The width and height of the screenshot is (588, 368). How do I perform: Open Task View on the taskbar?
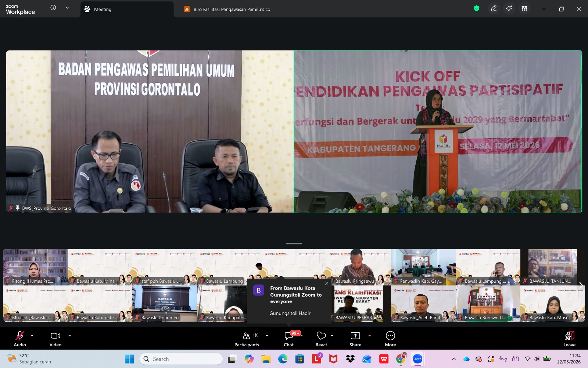[232, 359]
